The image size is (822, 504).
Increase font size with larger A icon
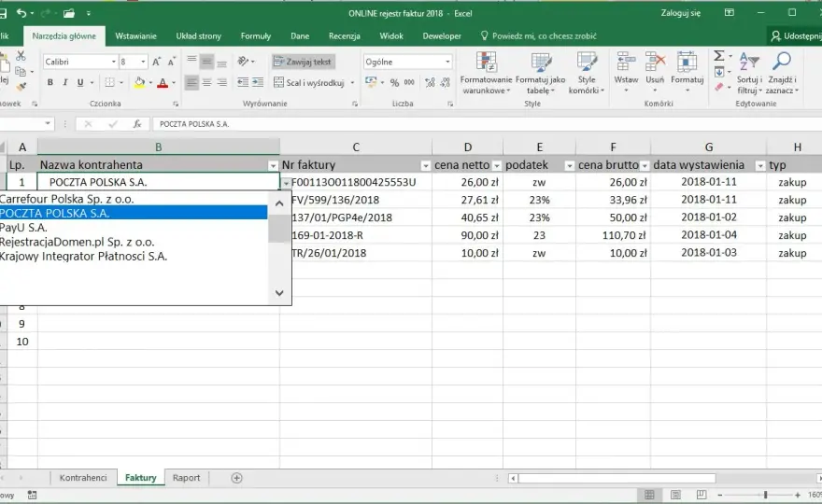[156, 62]
